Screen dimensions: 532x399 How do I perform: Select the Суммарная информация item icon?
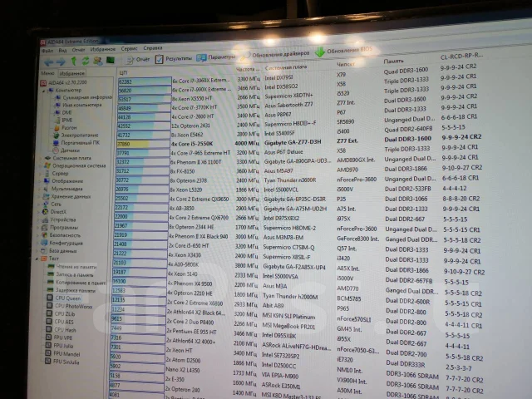tap(58, 98)
